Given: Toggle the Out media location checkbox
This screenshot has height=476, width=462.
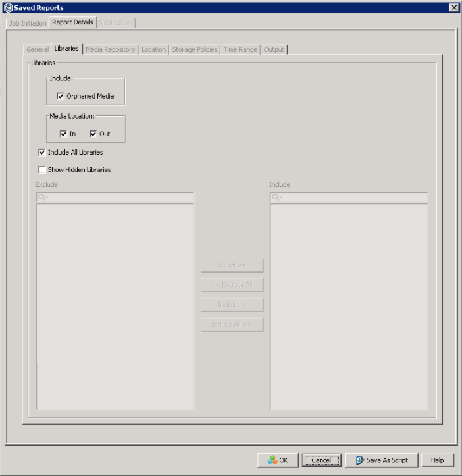Looking at the screenshot, I should pyautogui.click(x=93, y=134).
